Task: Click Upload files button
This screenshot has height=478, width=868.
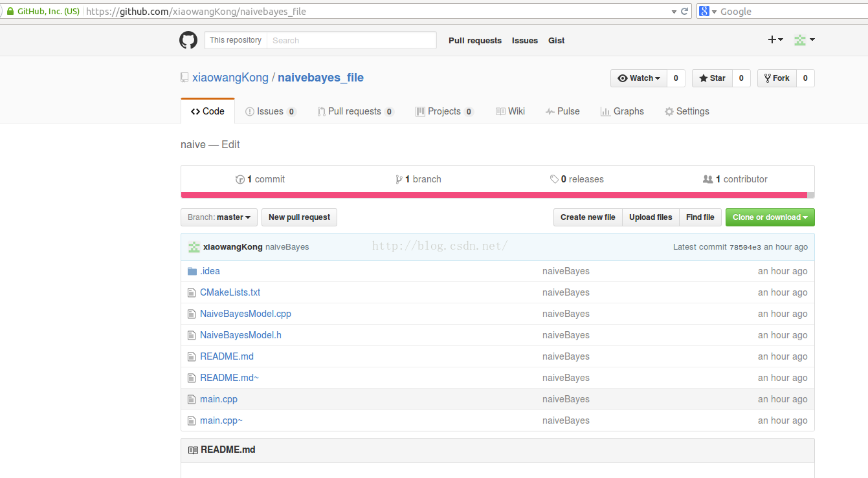Action: tap(651, 217)
